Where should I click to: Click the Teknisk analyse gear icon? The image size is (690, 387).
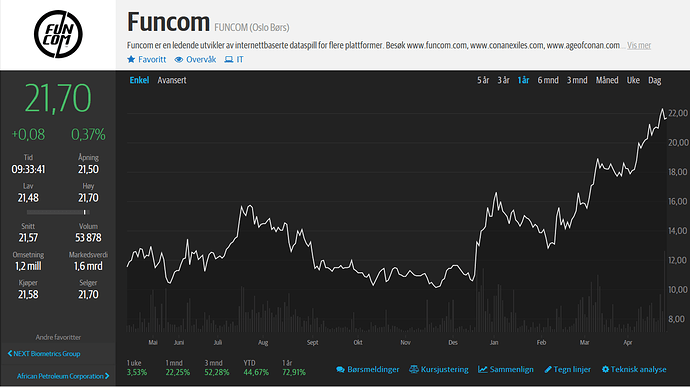click(606, 369)
